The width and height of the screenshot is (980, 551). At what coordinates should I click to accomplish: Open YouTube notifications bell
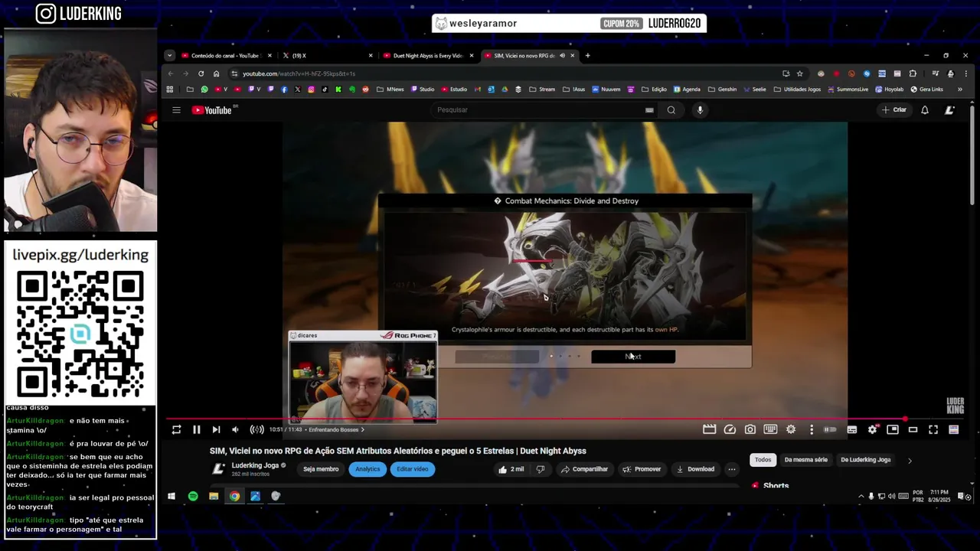pyautogui.click(x=925, y=110)
